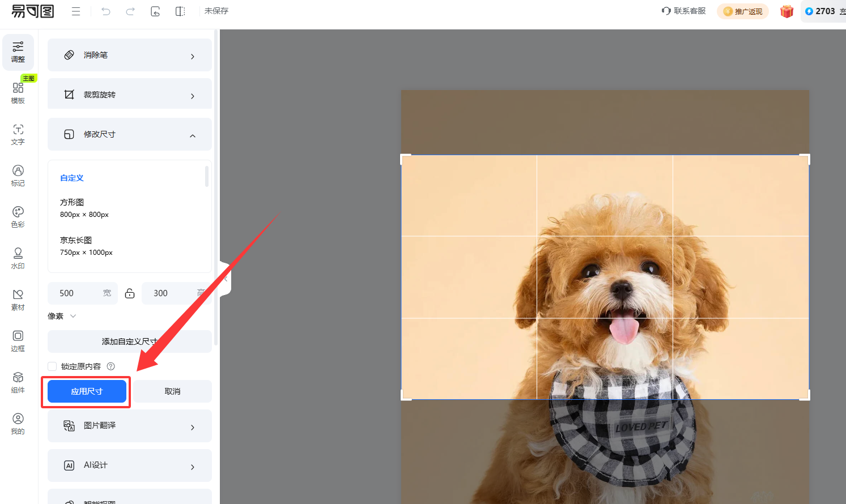This screenshot has width=846, height=504.
Task: Collapse the 修改尺寸 resize panel
Action: click(x=130, y=134)
